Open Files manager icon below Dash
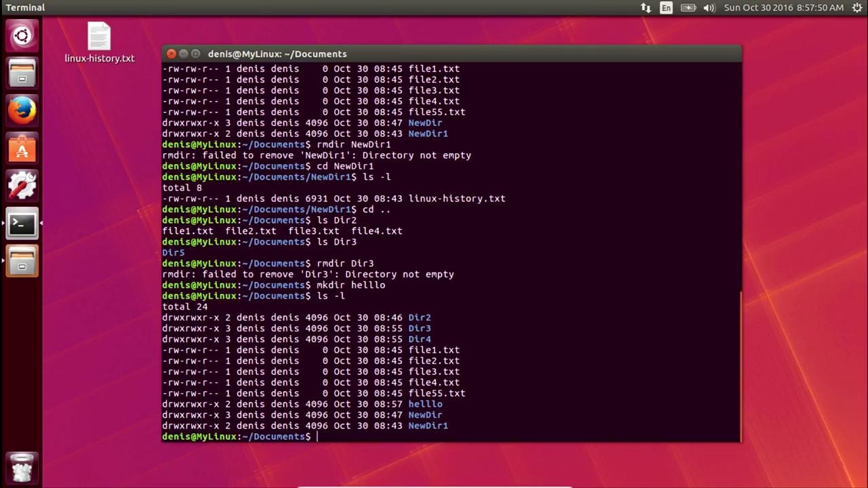Image resolution: width=868 pixels, height=488 pixels. click(22, 73)
